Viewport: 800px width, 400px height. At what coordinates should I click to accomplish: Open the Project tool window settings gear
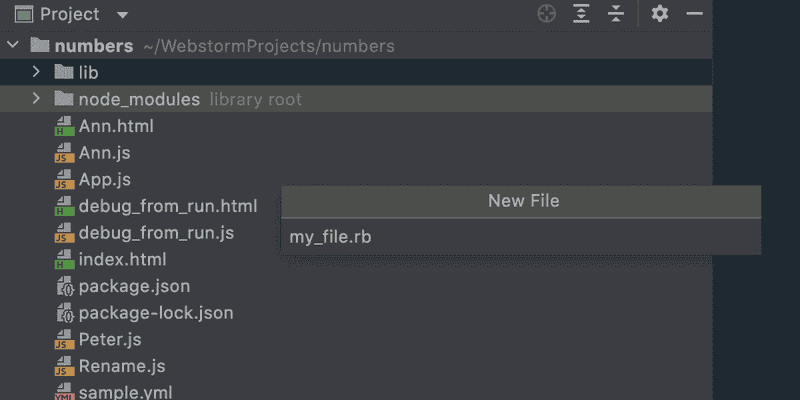[x=660, y=14]
